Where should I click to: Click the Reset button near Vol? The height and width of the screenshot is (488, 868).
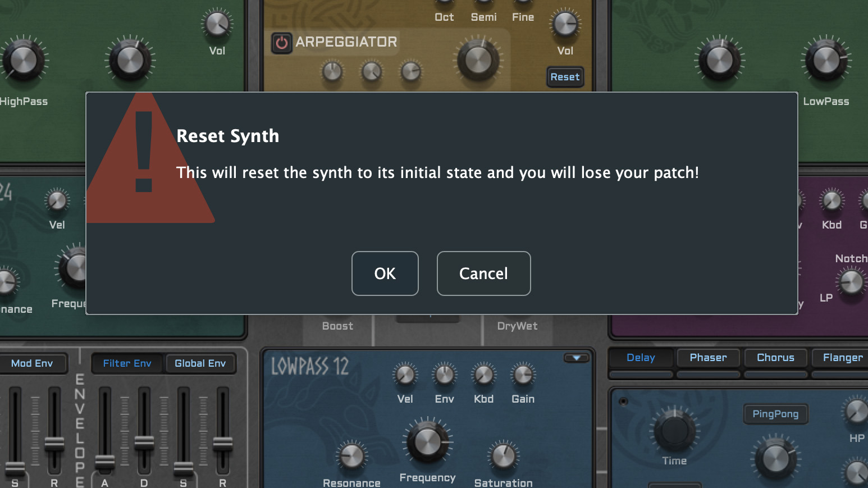(x=565, y=77)
